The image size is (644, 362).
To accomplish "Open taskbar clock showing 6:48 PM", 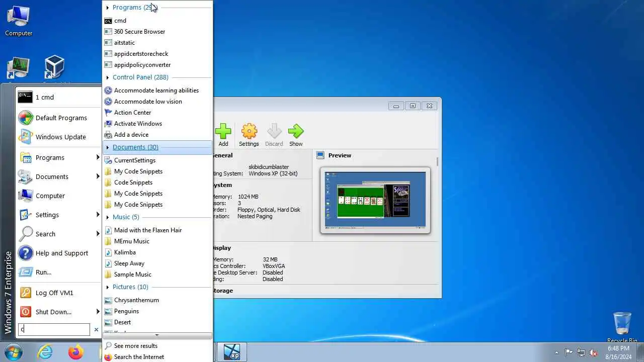I will coord(618,352).
